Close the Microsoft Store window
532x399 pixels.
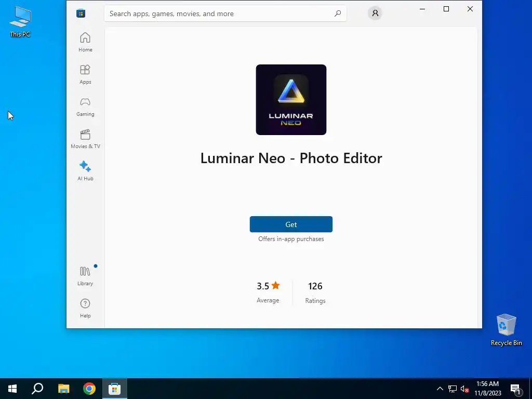pyautogui.click(x=470, y=9)
